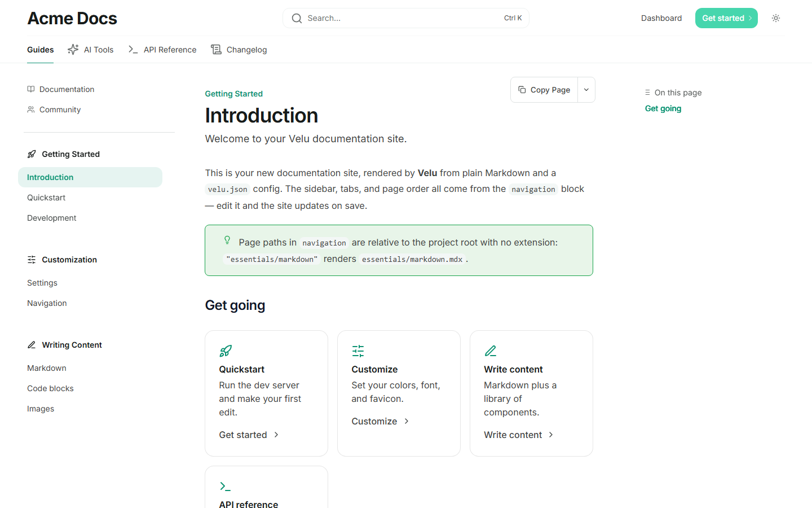Click the Writing Content pencil icon in the sidebar
The image size is (812, 508).
(32, 345)
